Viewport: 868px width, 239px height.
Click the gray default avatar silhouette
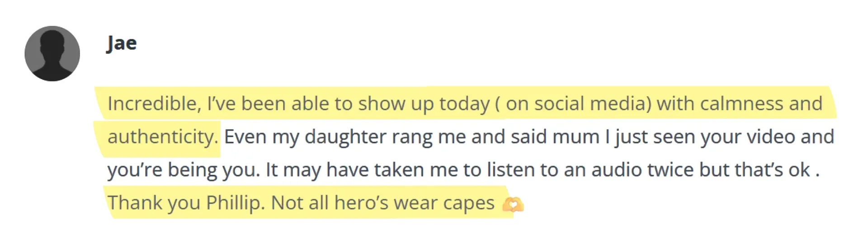tap(52, 53)
